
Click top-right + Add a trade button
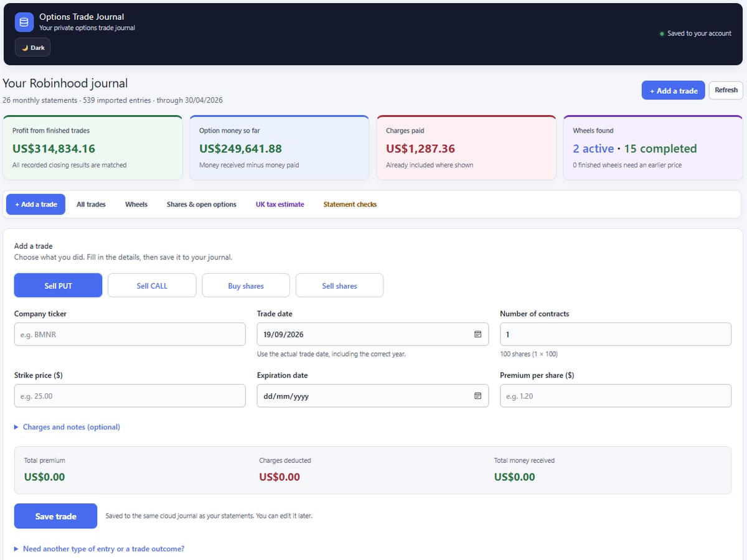pos(674,90)
